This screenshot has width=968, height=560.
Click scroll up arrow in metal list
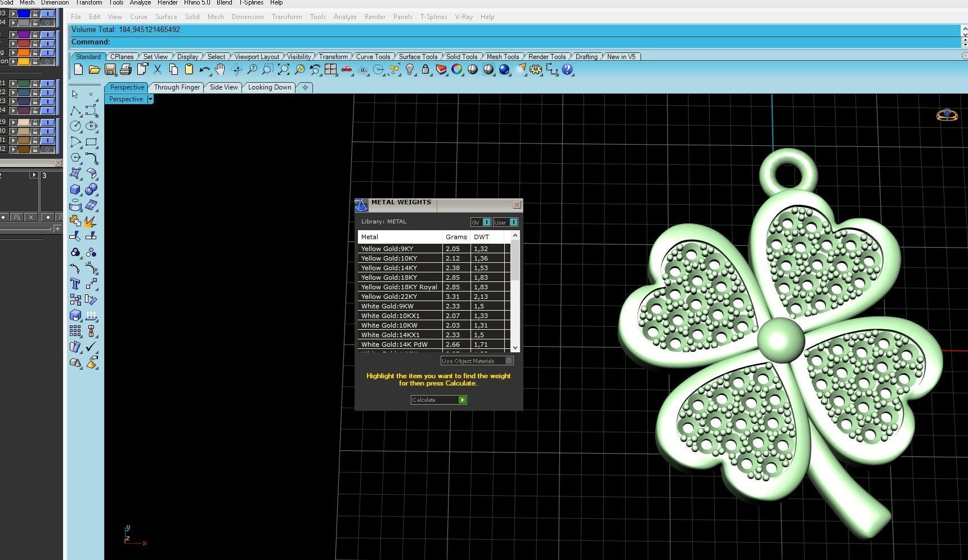point(515,235)
